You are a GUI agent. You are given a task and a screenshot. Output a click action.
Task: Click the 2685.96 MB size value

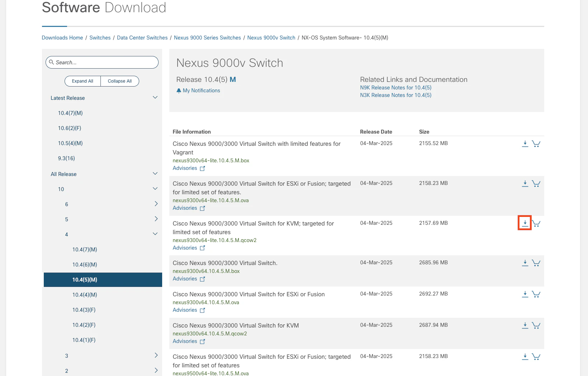(433, 263)
